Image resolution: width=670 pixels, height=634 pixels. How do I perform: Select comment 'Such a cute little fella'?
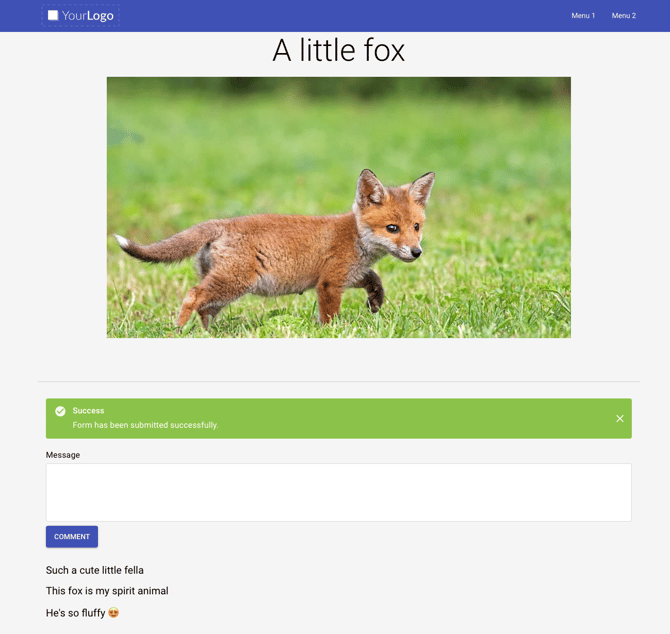pos(95,570)
